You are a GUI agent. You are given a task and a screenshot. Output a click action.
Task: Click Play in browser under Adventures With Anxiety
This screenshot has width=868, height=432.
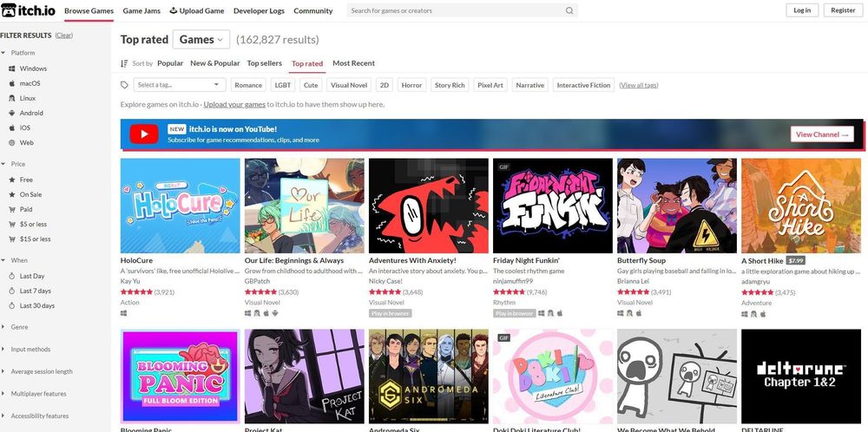pos(391,314)
